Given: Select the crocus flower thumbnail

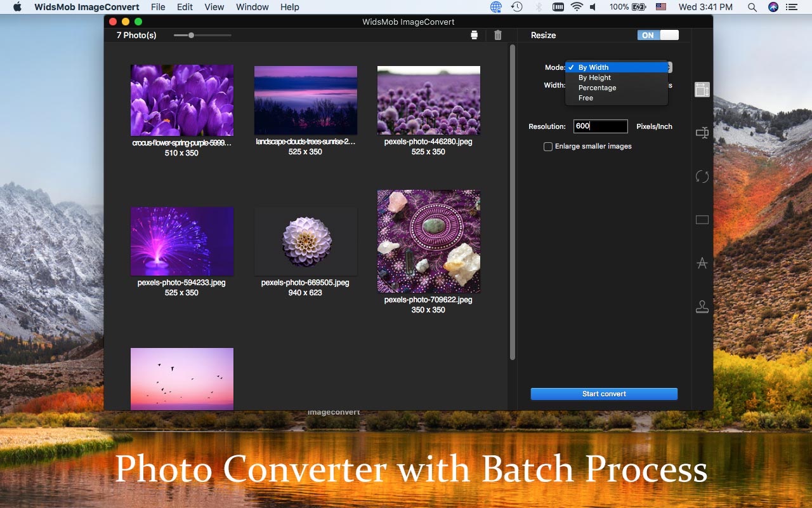Looking at the screenshot, I should pyautogui.click(x=182, y=100).
